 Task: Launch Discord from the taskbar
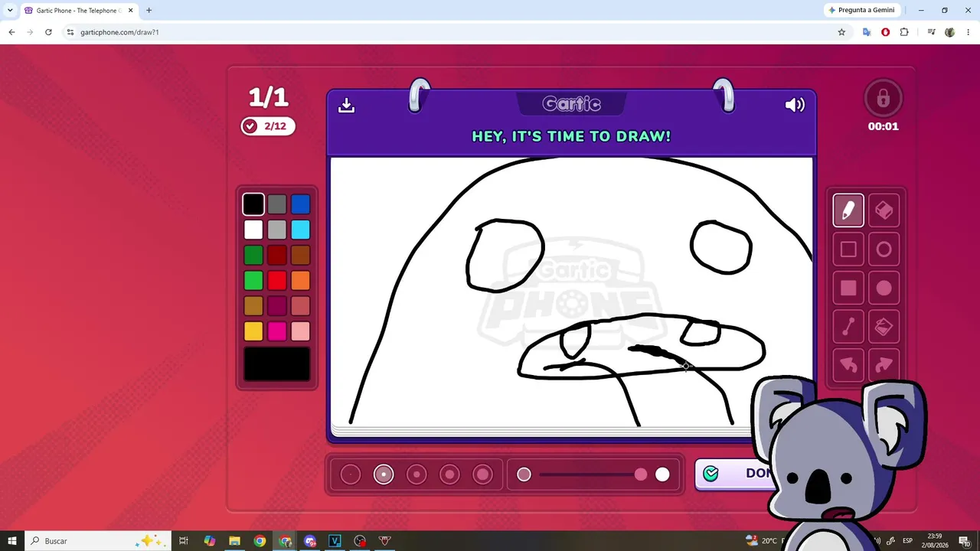pos(310,541)
